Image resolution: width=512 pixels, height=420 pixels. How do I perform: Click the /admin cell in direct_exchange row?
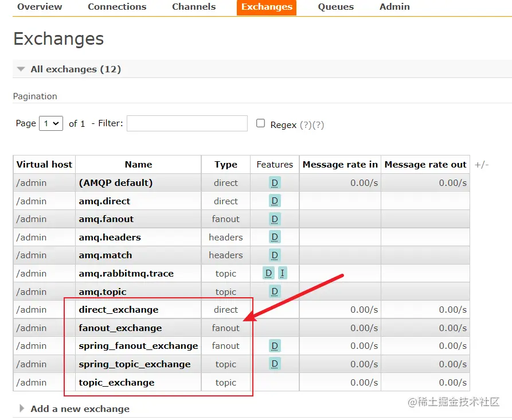point(44,310)
